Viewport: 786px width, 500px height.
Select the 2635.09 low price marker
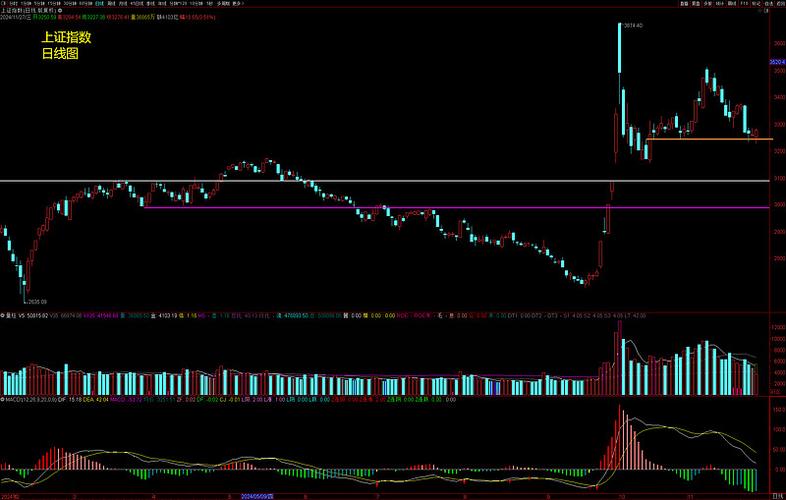(x=36, y=300)
